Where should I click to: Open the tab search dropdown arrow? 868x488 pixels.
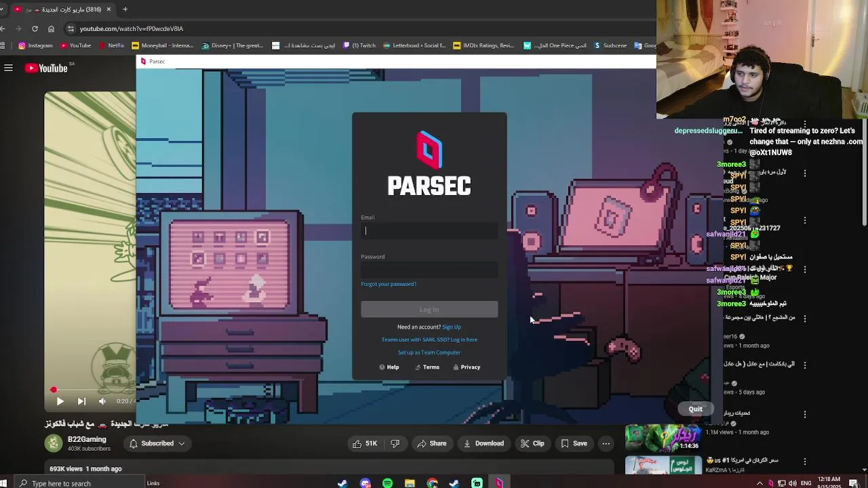point(3,9)
